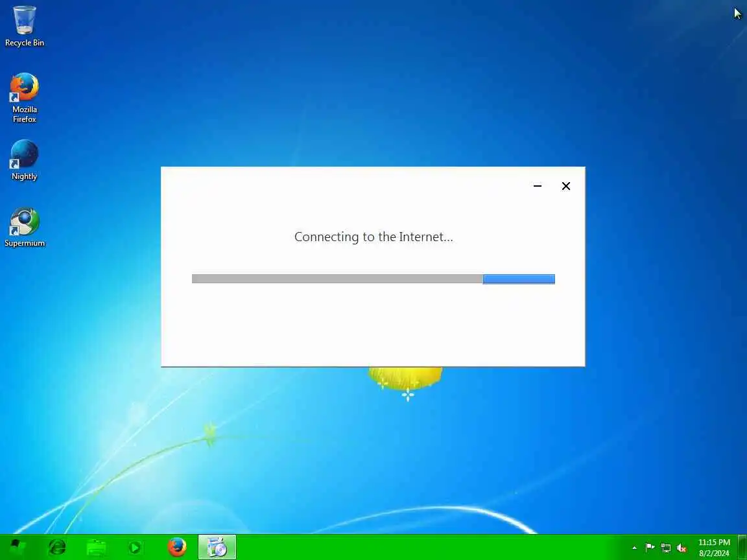The width and height of the screenshot is (747, 560).
Task: Open the Recycle Bin desktop icon
Action: (x=24, y=26)
